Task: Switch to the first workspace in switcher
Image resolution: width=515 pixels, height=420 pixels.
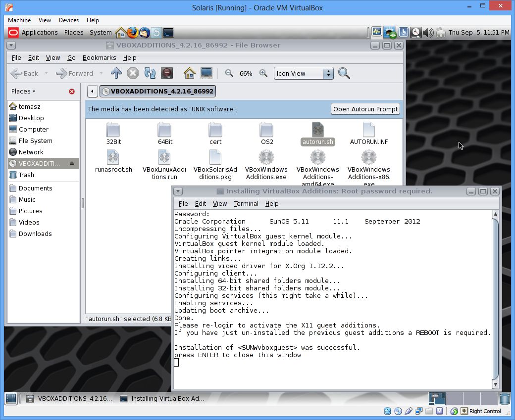Action: (x=437, y=399)
